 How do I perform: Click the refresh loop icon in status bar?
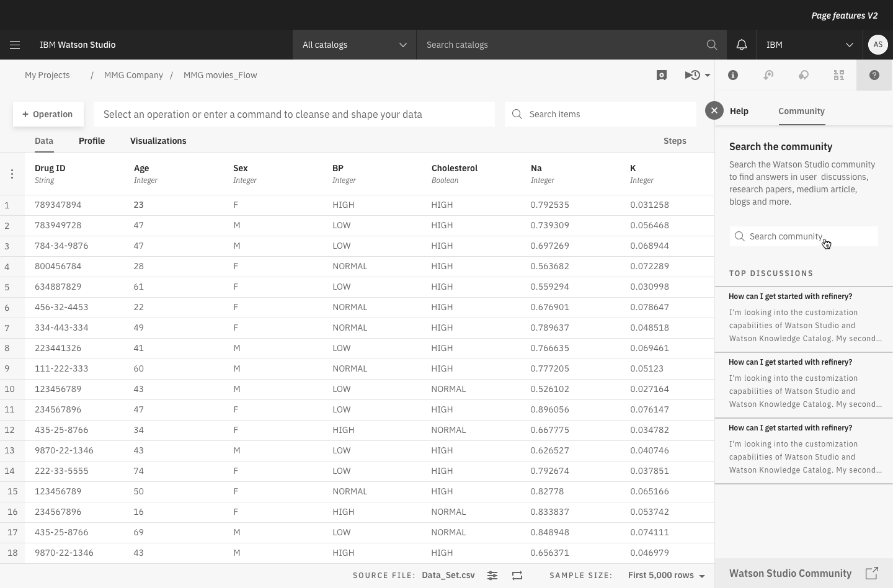click(x=518, y=576)
